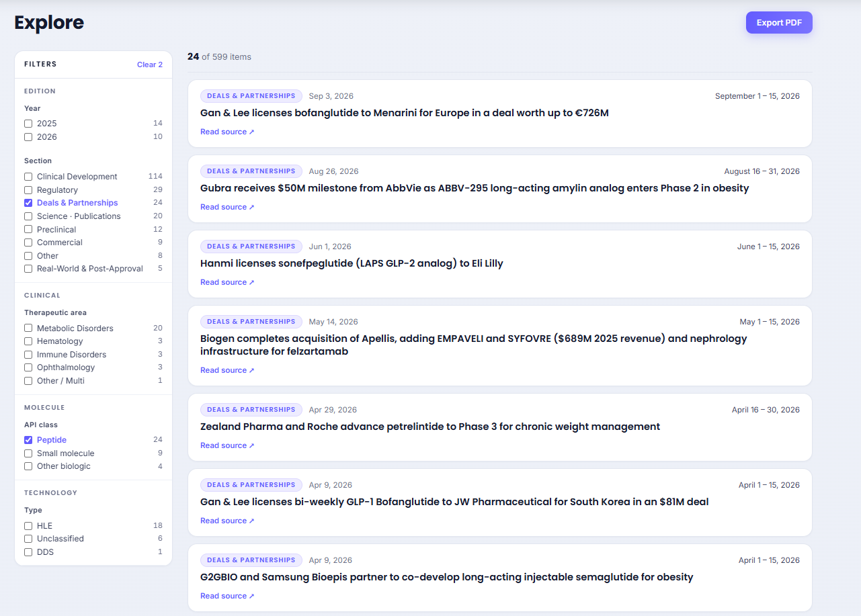This screenshot has width=861, height=616.
Task: Click the Zealand Pharma and Roche headline
Action: (x=430, y=427)
